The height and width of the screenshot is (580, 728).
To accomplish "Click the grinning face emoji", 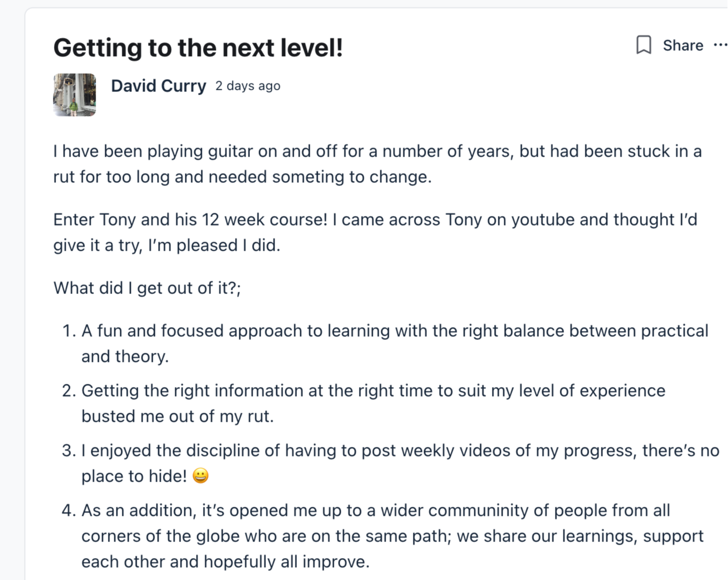I will point(200,476).
